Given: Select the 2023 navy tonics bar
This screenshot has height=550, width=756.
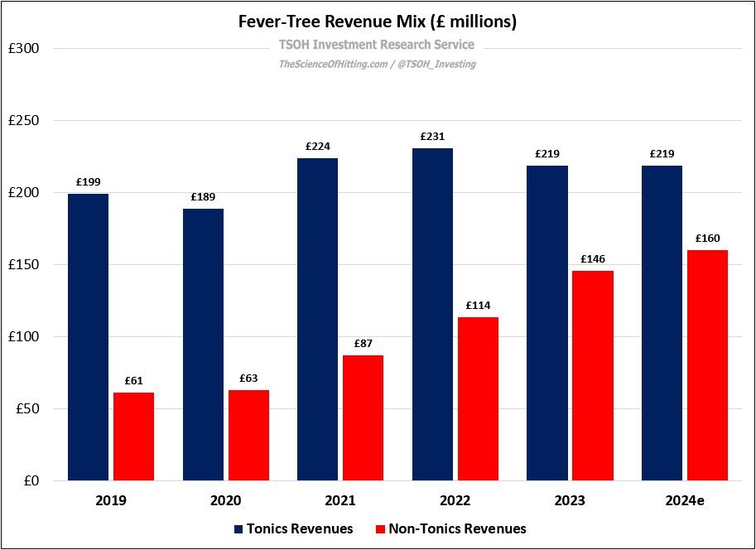Looking at the screenshot, I should point(547,323).
